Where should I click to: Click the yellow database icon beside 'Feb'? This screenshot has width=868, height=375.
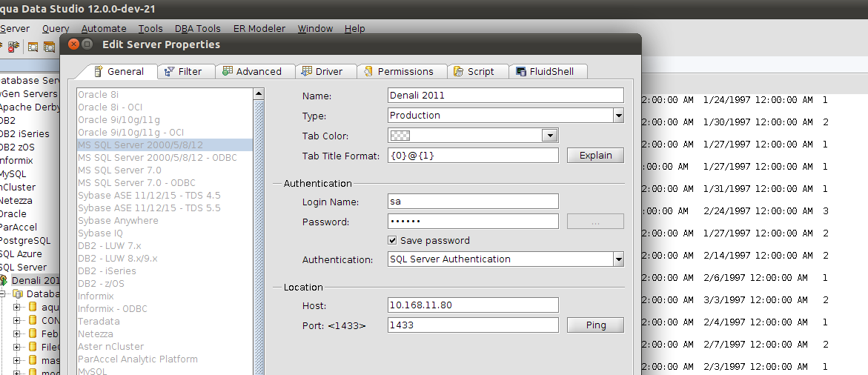coord(33,333)
